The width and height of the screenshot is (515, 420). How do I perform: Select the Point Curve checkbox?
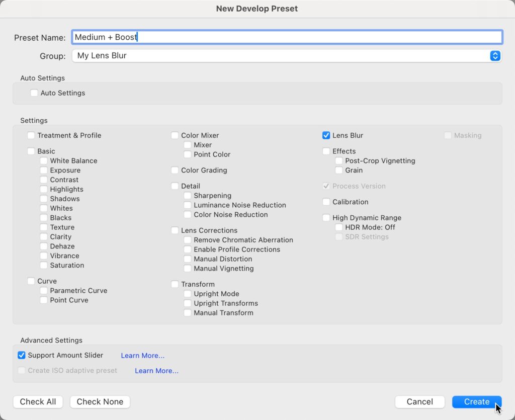coord(43,300)
